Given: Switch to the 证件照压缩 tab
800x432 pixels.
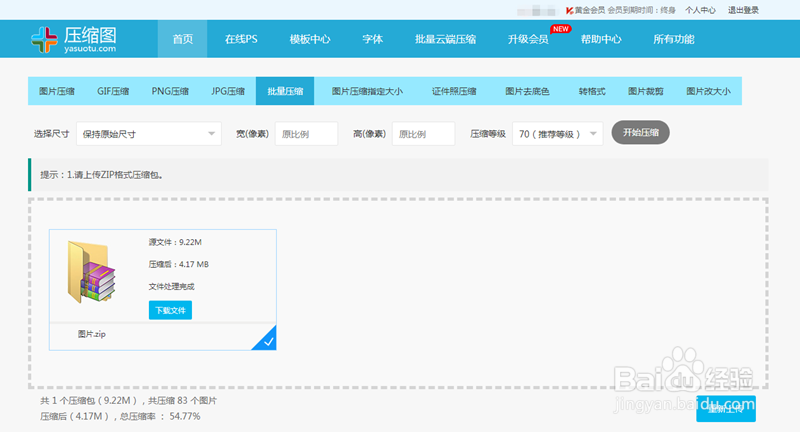Looking at the screenshot, I should (454, 91).
